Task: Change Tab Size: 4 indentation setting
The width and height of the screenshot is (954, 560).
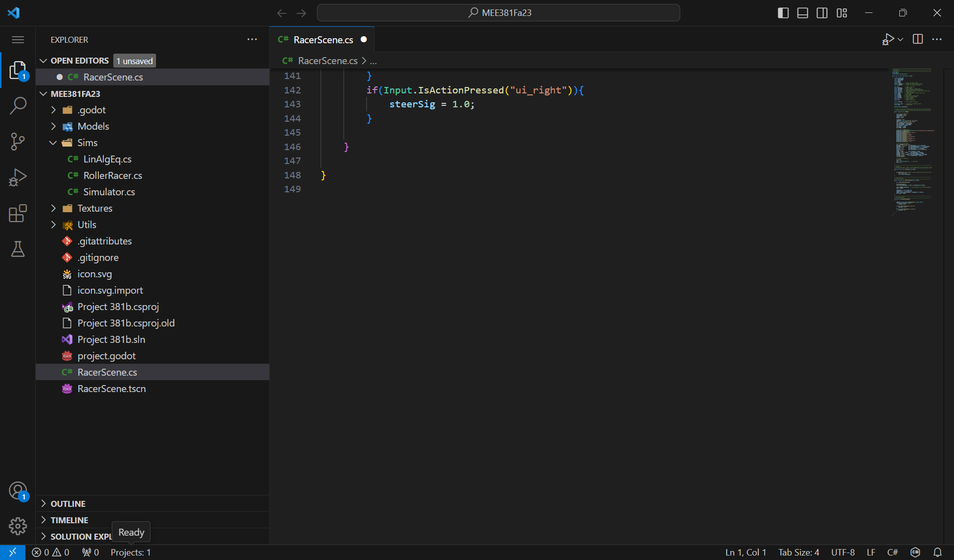Action: [x=798, y=552]
